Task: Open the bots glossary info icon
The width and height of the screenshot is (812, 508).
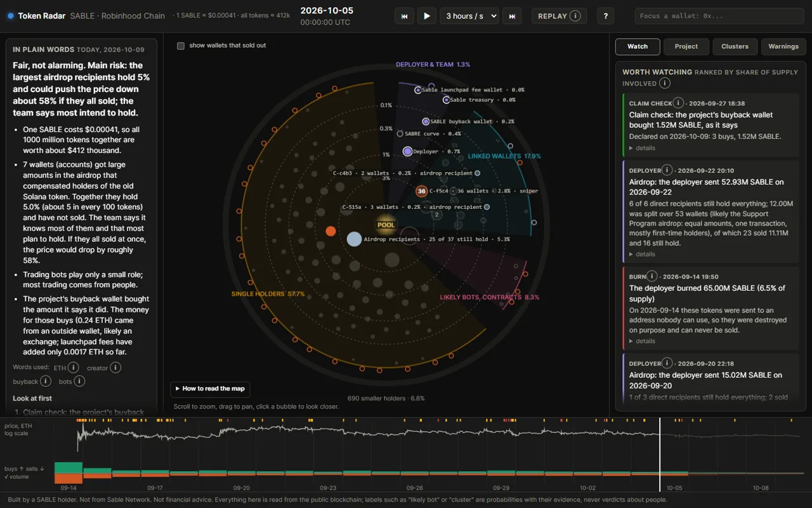Action: click(x=79, y=381)
